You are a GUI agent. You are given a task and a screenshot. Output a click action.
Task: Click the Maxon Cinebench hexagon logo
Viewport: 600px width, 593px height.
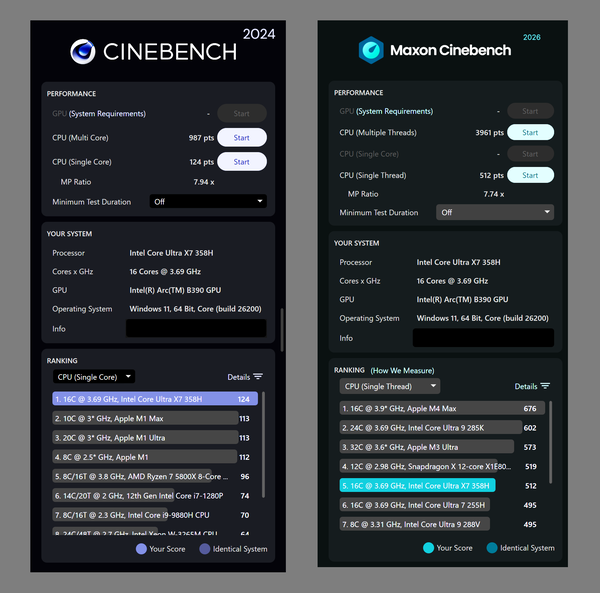(x=371, y=50)
